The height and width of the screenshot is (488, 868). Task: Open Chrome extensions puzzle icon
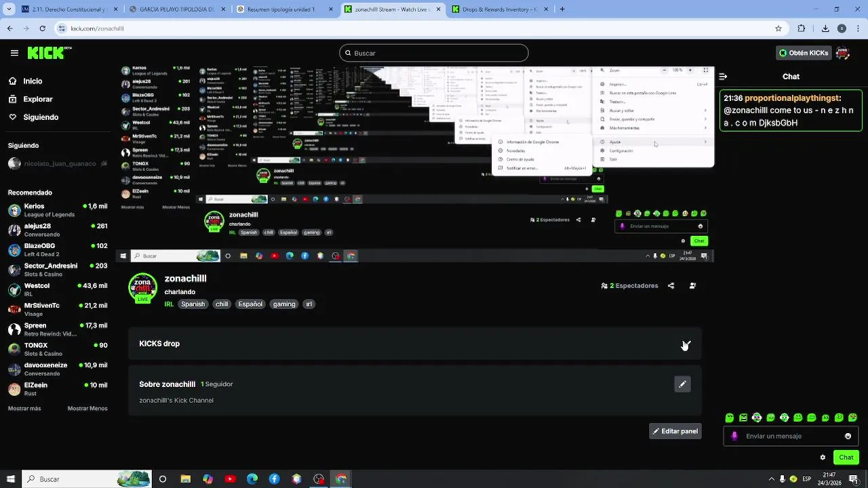[802, 28]
